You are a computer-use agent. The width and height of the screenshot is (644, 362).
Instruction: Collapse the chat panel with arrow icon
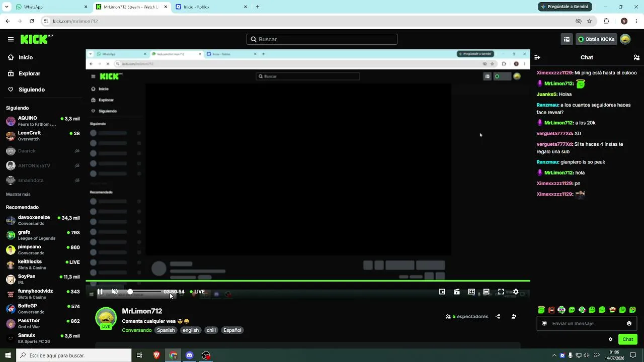pyautogui.click(x=537, y=57)
